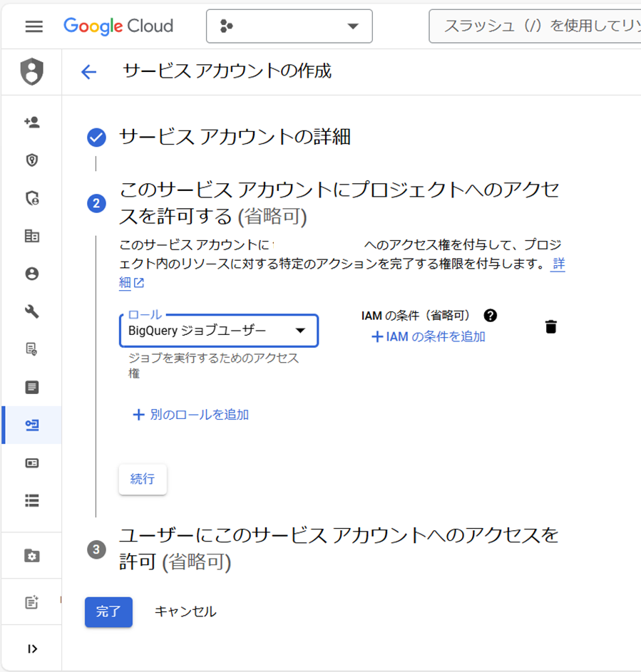Open the project selector dropdown
The width and height of the screenshot is (641, 672).
[x=289, y=26]
